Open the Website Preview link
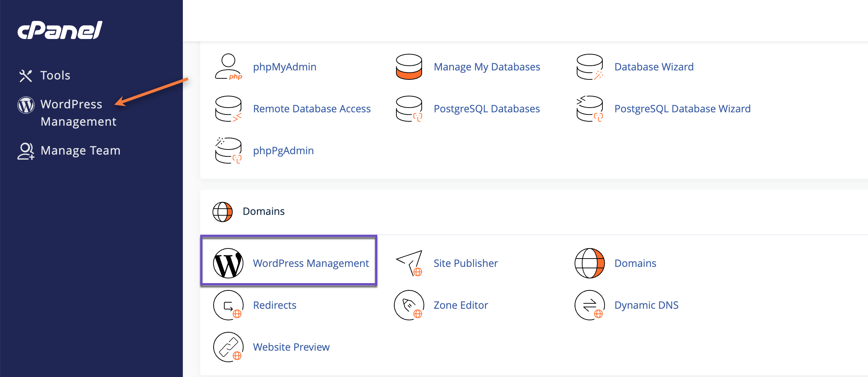This screenshot has height=377, width=868. coord(291,347)
